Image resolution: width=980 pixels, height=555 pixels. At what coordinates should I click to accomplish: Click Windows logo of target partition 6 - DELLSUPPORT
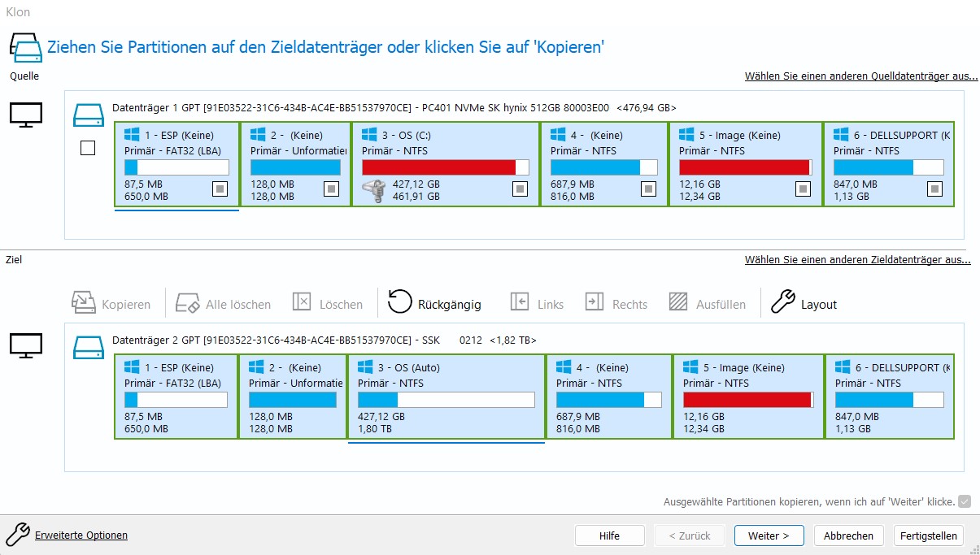pyautogui.click(x=843, y=366)
